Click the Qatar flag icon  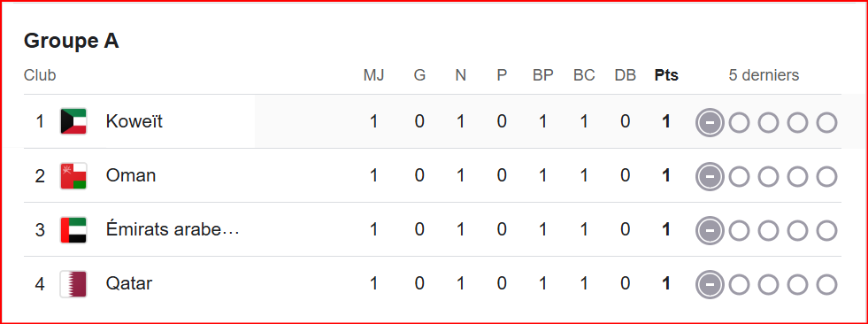(73, 283)
